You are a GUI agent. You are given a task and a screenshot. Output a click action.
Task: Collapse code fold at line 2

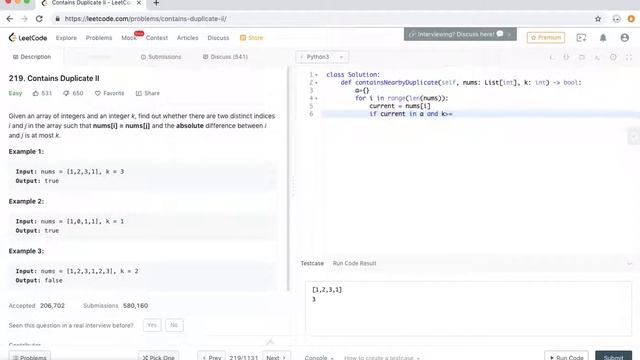point(316,82)
